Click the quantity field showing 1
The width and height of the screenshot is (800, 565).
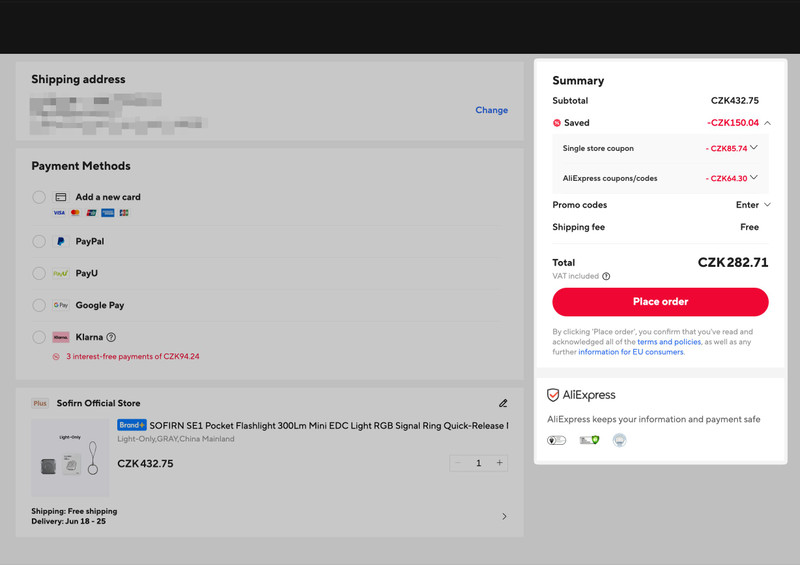[x=479, y=463]
